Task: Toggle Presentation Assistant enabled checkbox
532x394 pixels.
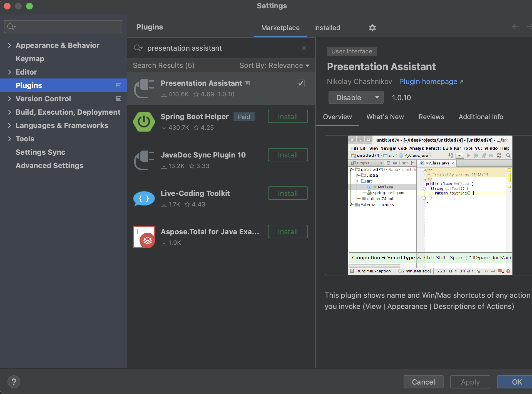Action: click(x=301, y=83)
